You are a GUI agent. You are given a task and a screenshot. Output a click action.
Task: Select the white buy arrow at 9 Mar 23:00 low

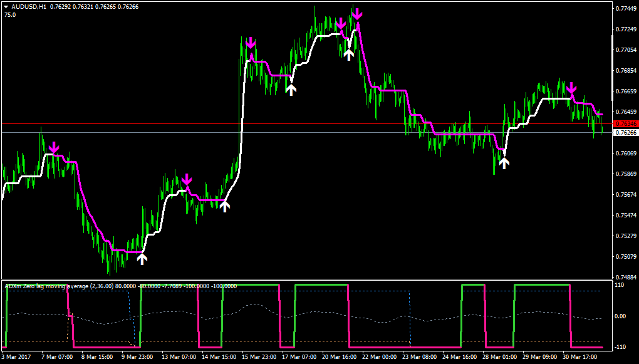(x=142, y=259)
